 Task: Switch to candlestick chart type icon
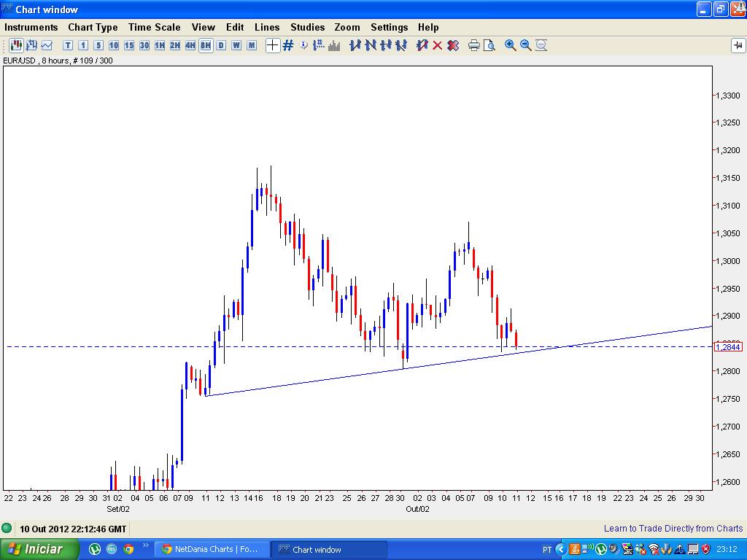pos(16,45)
